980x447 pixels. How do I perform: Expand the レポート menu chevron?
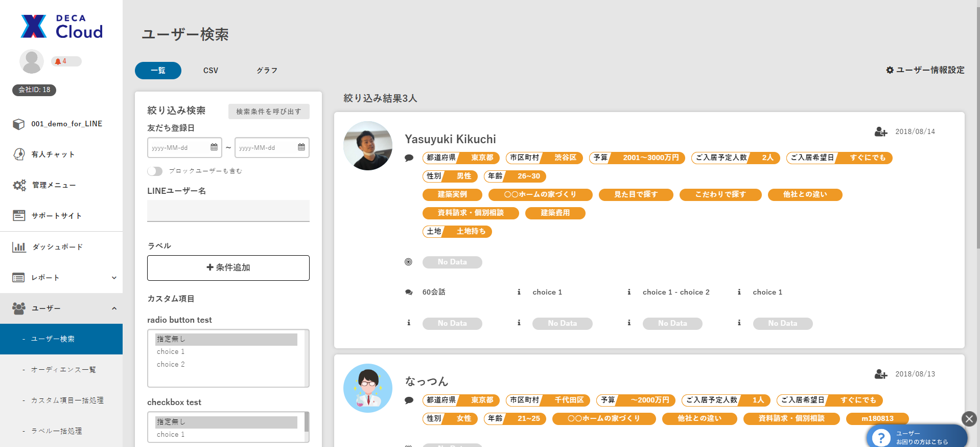point(114,278)
